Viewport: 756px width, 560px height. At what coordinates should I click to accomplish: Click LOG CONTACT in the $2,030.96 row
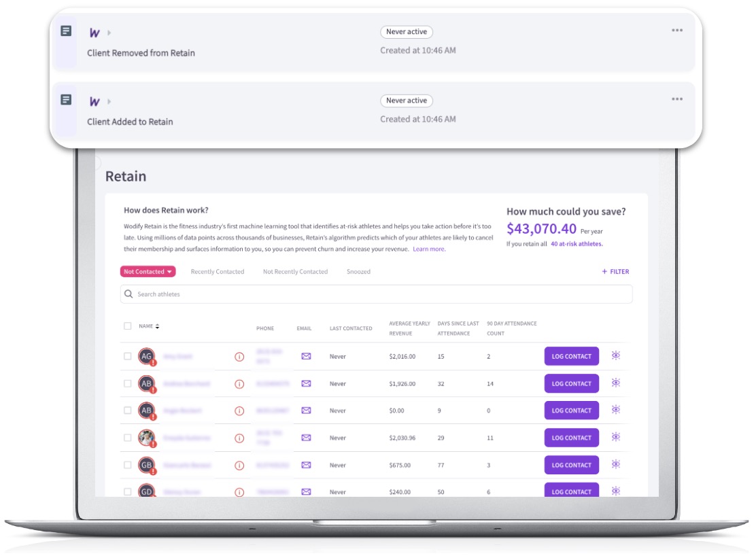click(572, 438)
